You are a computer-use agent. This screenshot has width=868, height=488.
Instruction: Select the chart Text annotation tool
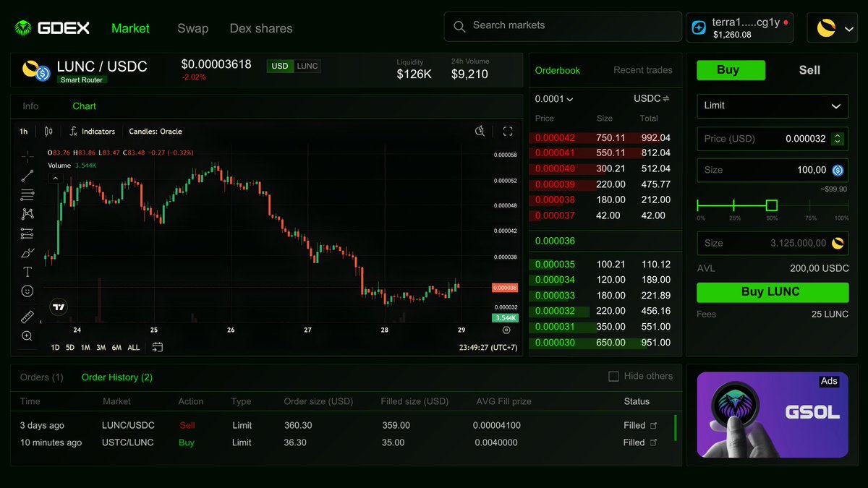[x=27, y=272]
